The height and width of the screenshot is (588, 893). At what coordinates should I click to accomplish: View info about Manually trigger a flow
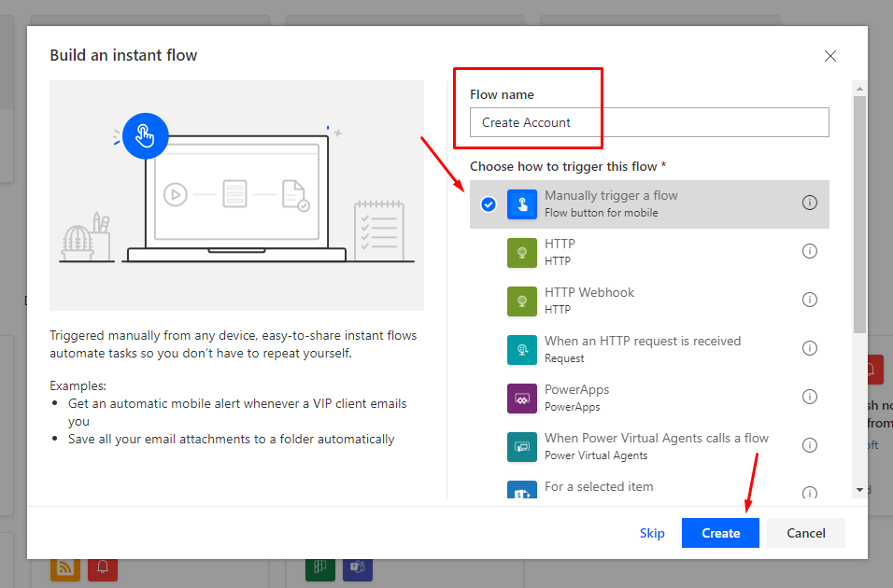809,202
